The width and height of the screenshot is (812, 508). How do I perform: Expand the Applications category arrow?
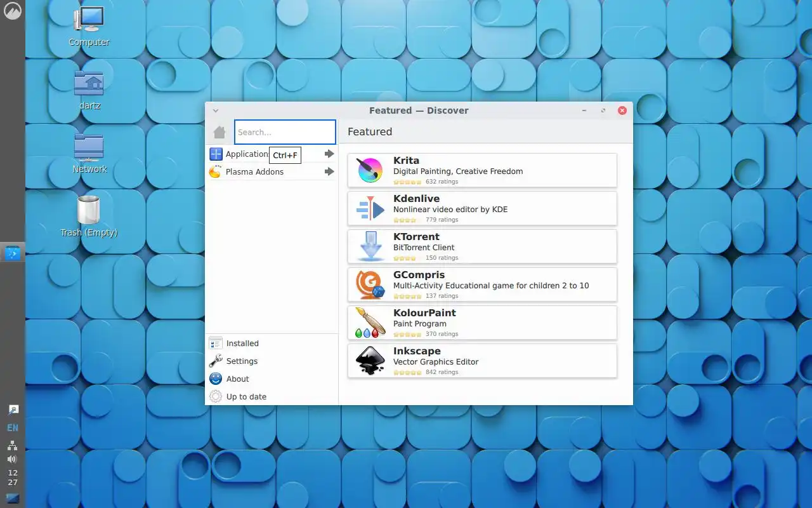(x=329, y=154)
